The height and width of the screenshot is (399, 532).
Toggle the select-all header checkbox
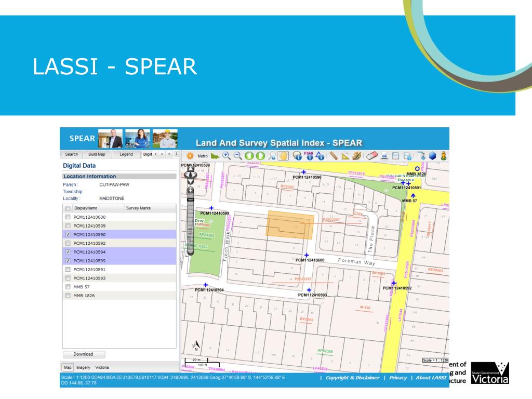68,208
